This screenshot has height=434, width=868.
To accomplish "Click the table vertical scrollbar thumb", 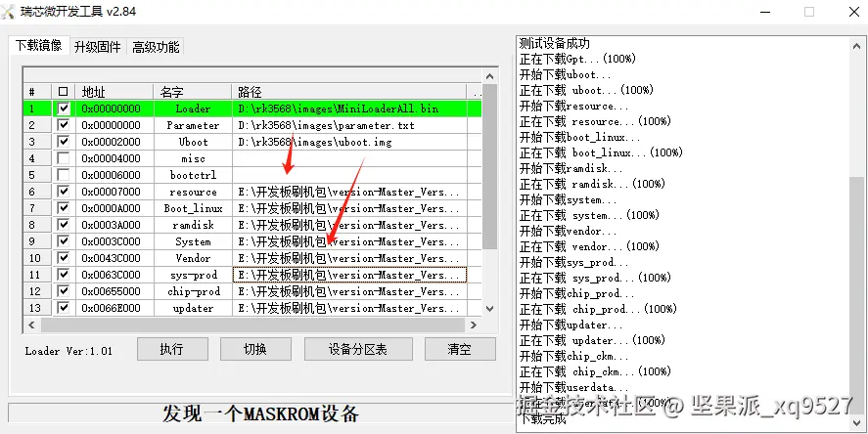I will [x=489, y=166].
